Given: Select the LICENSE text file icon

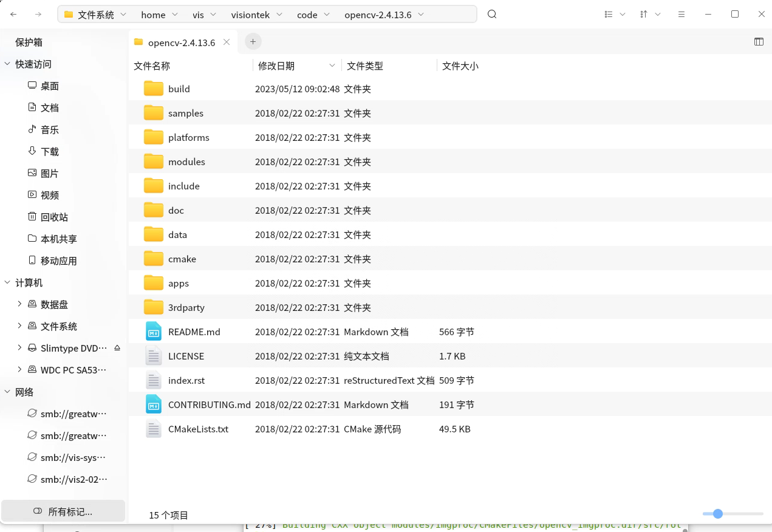Looking at the screenshot, I should tap(154, 356).
